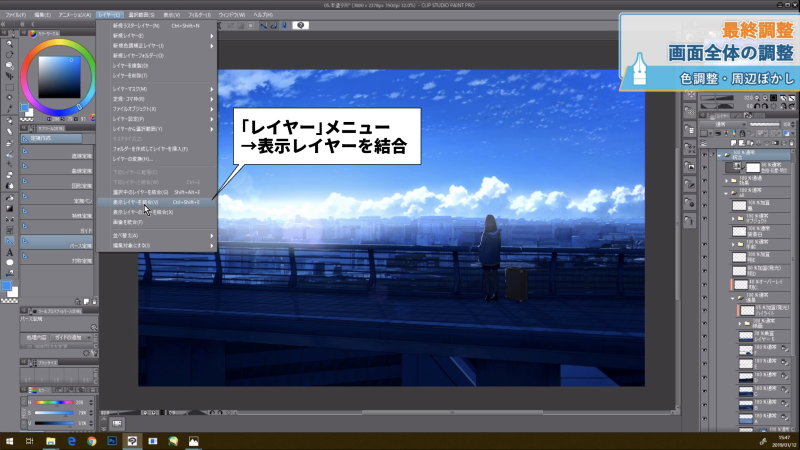
Task: Click the H hue slider
Action: pyautogui.click(x=54, y=403)
